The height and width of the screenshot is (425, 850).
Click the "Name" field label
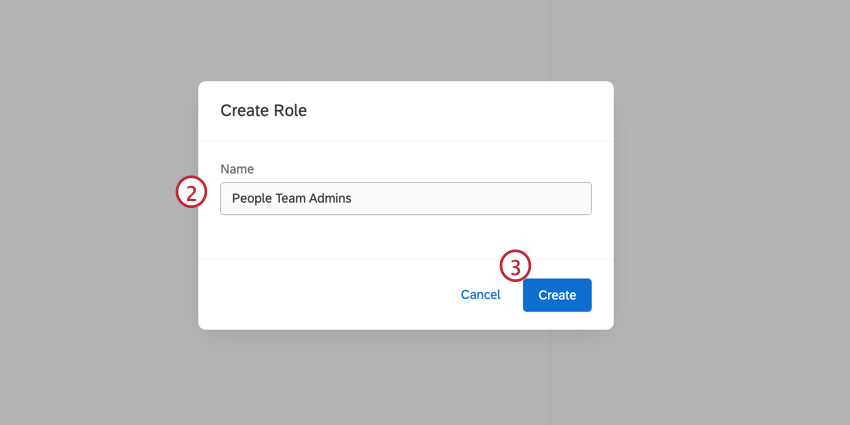(237, 169)
